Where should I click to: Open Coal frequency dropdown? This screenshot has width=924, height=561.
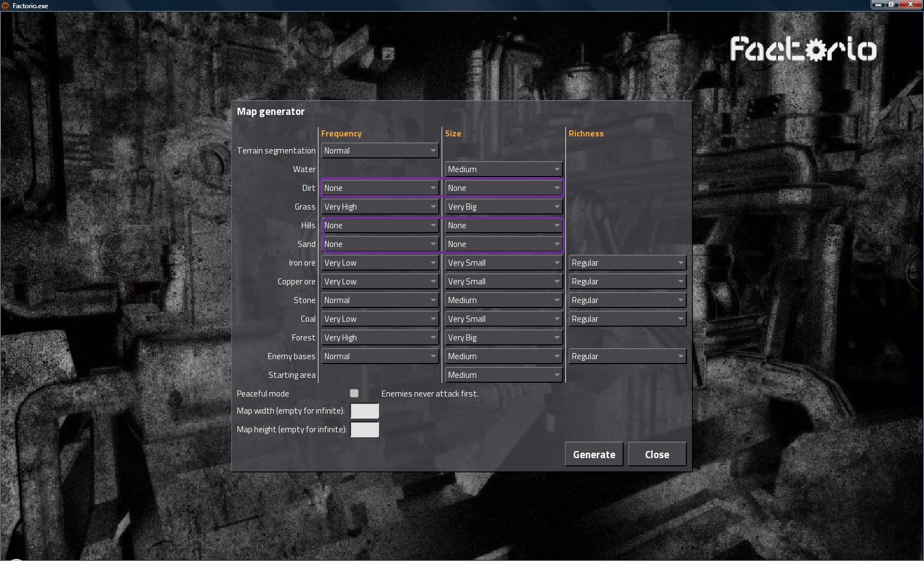point(380,319)
